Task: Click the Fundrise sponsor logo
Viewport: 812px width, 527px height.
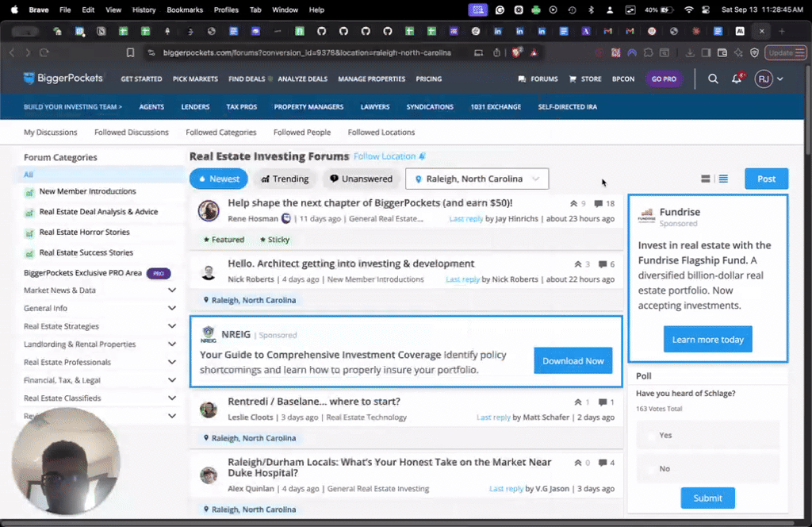Action: pos(646,214)
